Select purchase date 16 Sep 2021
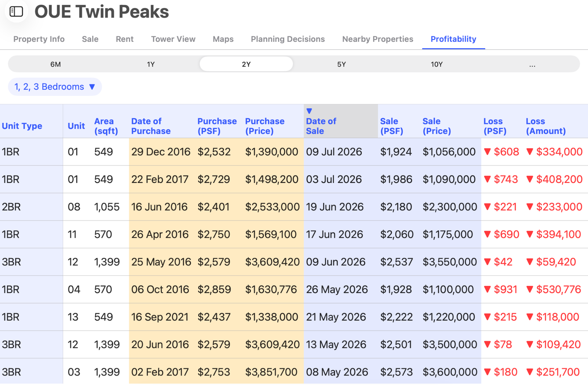This screenshot has height=385, width=588. pyautogui.click(x=160, y=317)
